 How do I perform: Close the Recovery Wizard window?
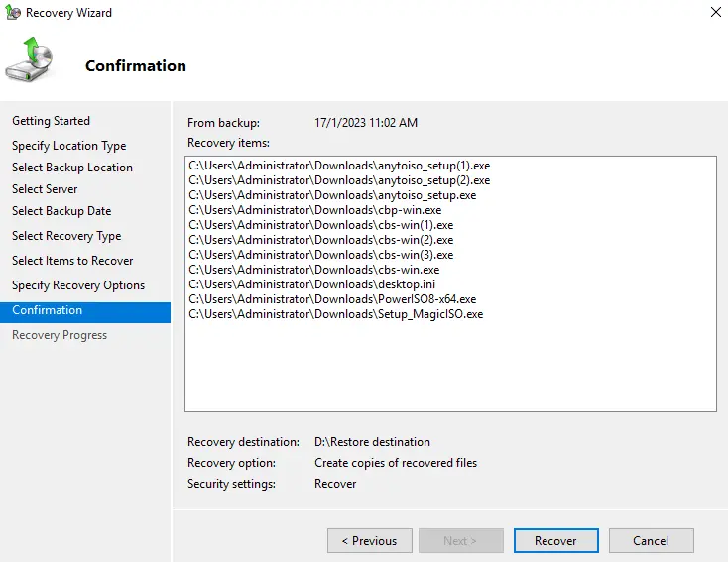coord(715,13)
